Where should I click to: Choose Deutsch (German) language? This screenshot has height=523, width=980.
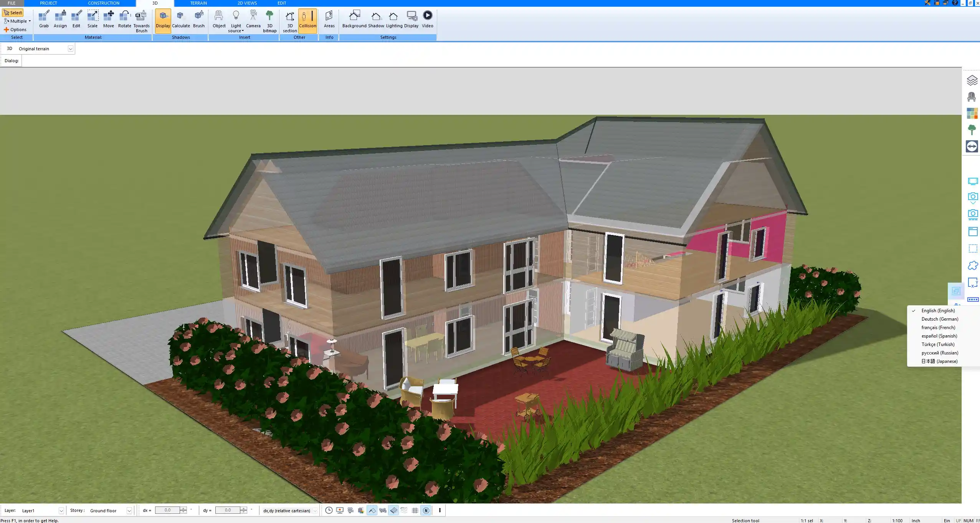pyautogui.click(x=939, y=319)
